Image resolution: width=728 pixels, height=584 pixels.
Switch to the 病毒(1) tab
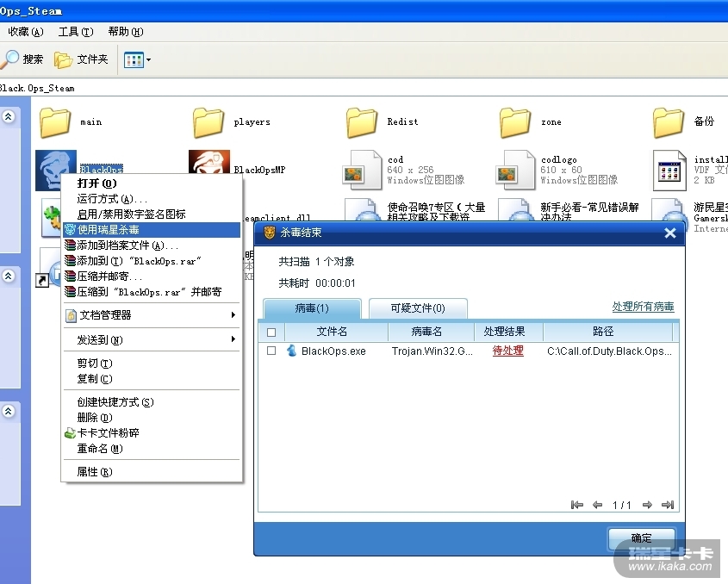pos(312,308)
